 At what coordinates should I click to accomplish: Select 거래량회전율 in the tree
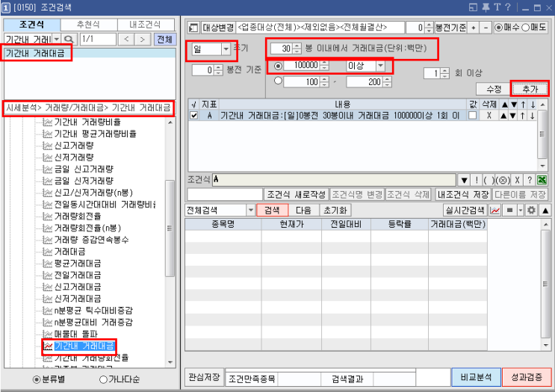click(x=78, y=217)
